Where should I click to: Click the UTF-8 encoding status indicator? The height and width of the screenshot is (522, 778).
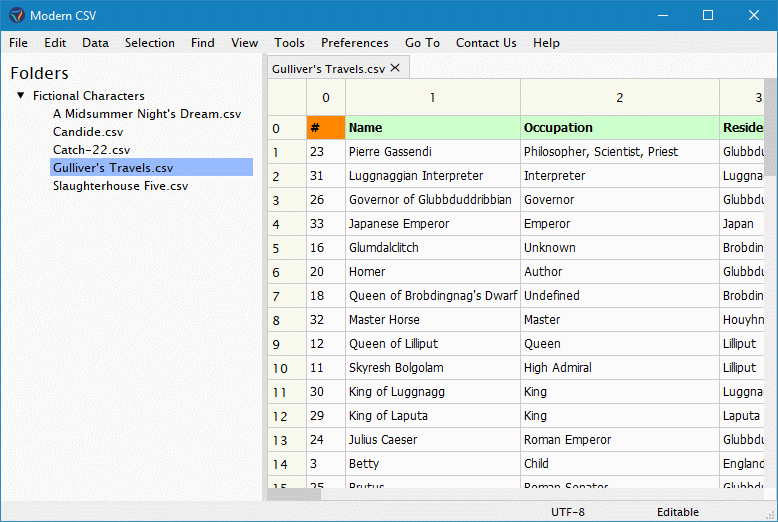568,512
